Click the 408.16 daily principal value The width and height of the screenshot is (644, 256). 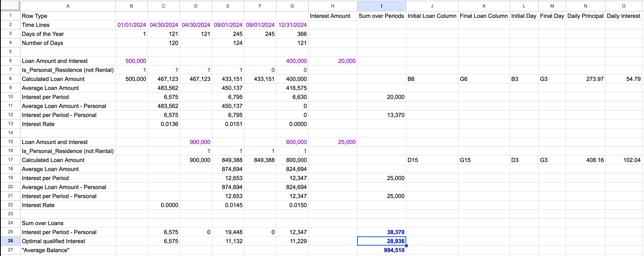(585, 160)
